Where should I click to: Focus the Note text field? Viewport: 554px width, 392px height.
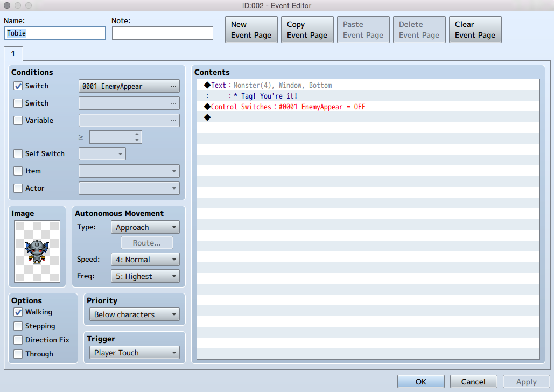tap(163, 33)
